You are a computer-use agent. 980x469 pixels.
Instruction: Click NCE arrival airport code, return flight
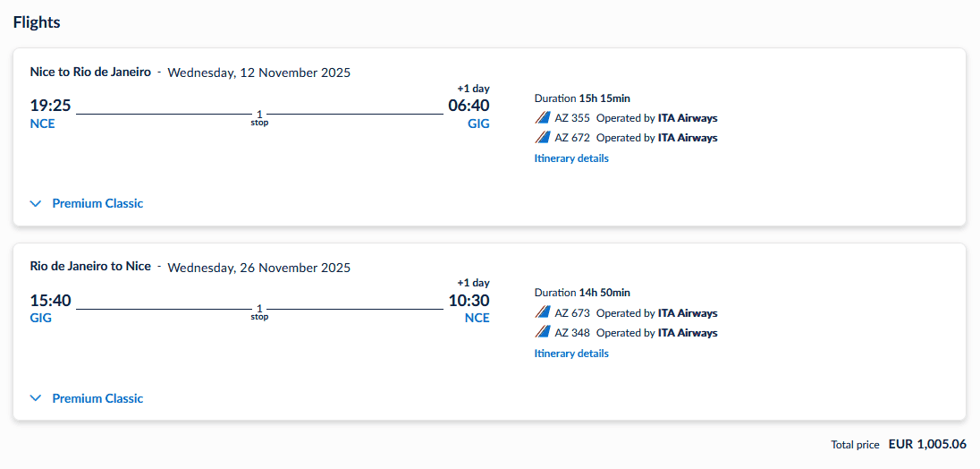coord(477,318)
